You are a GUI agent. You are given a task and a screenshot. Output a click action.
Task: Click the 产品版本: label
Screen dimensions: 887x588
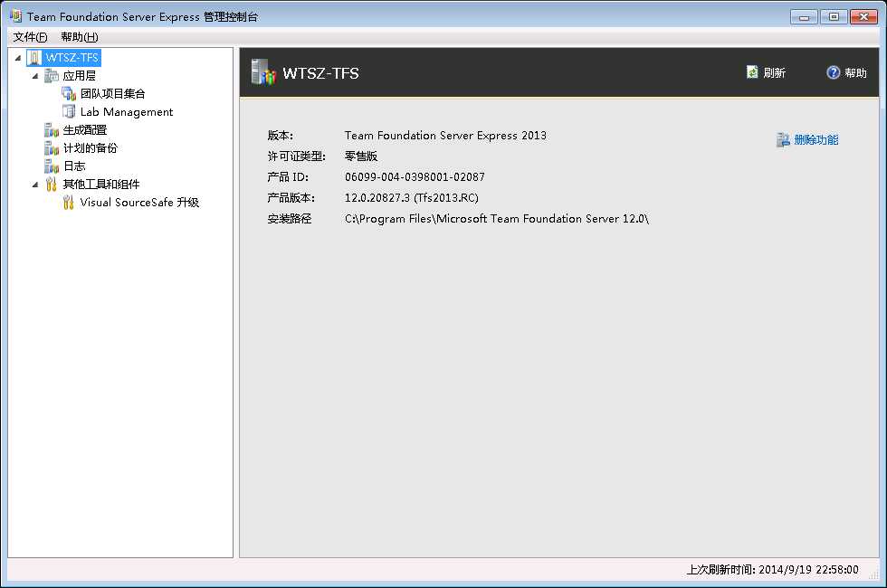tap(291, 198)
